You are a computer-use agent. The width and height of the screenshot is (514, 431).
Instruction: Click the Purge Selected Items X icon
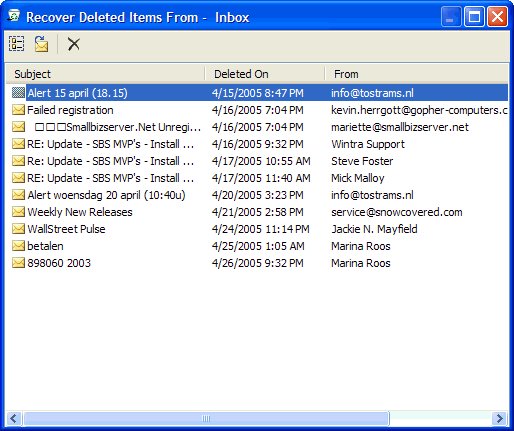pyautogui.click(x=74, y=44)
